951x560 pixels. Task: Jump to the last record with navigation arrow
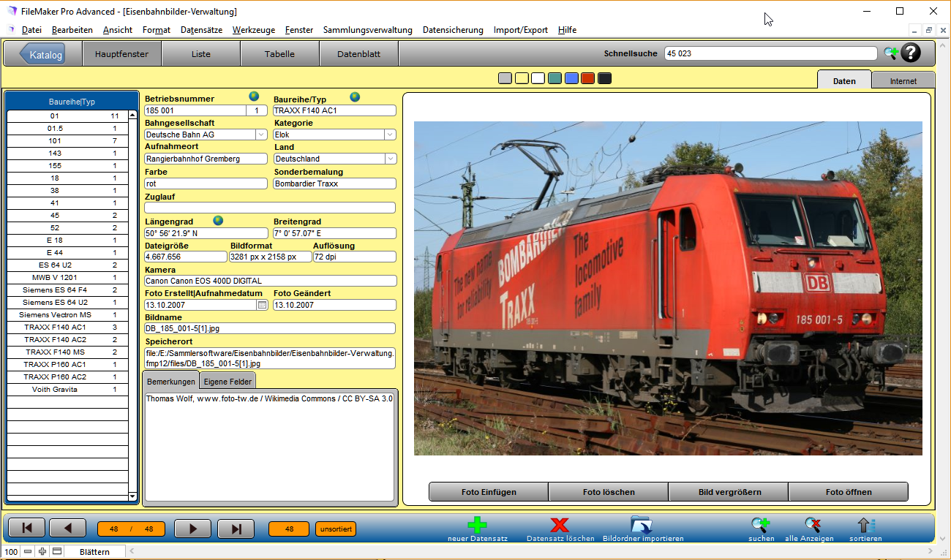pyautogui.click(x=236, y=529)
